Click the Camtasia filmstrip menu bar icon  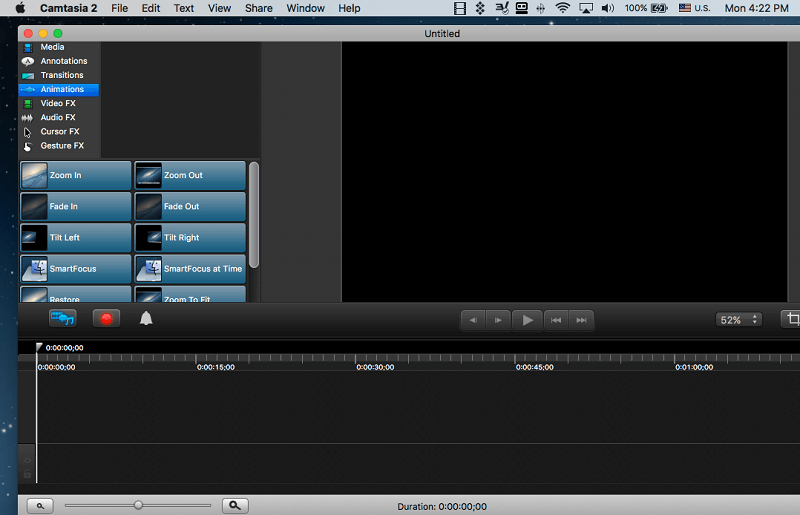pyautogui.click(x=460, y=8)
